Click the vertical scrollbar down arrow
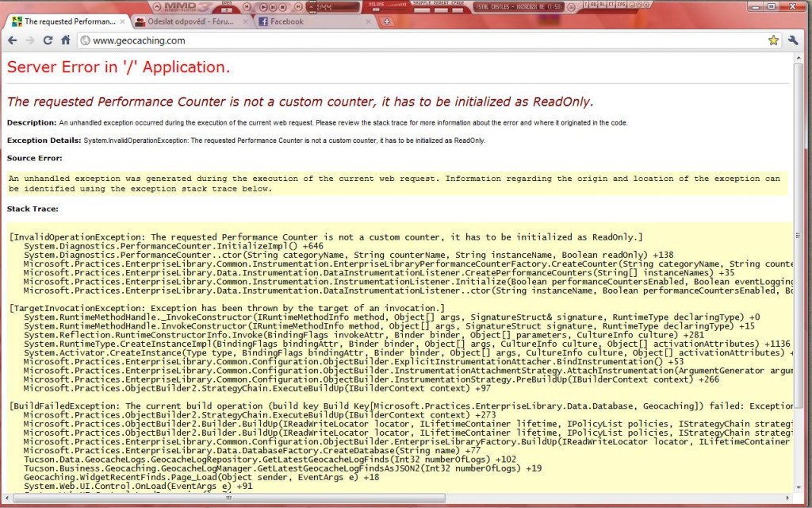Viewport: 812px width, 508px height. pyautogui.click(x=798, y=487)
